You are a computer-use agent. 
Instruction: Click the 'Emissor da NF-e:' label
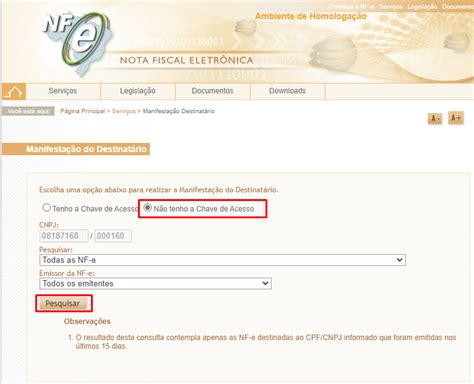coord(67,273)
